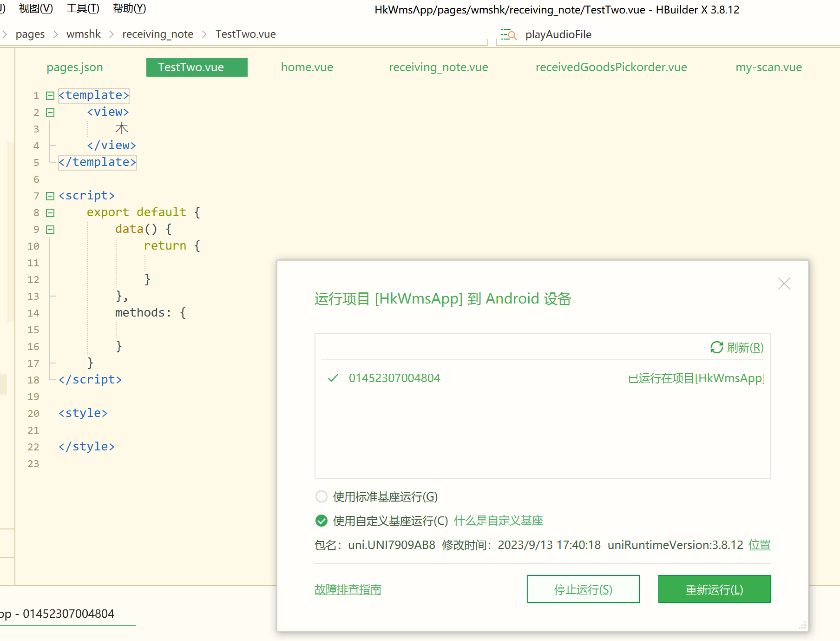Click line number 10 in the gutter
Viewport: 840px width, 641px height.
click(x=33, y=246)
